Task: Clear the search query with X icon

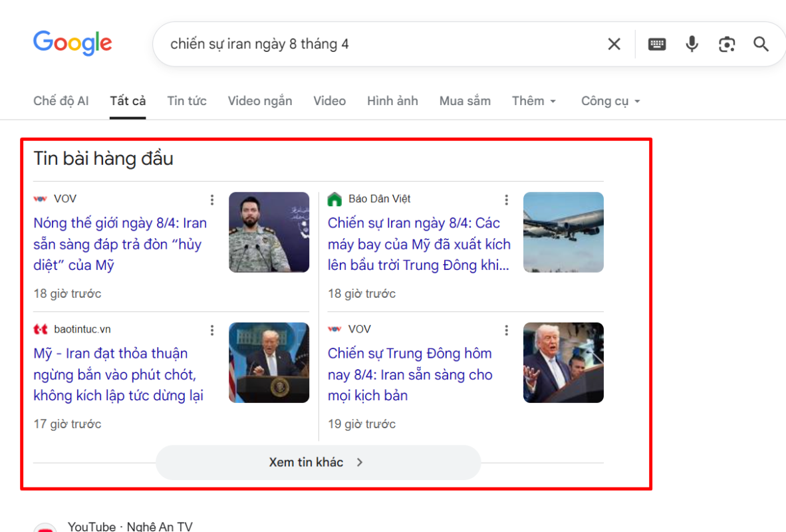Action: click(614, 45)
